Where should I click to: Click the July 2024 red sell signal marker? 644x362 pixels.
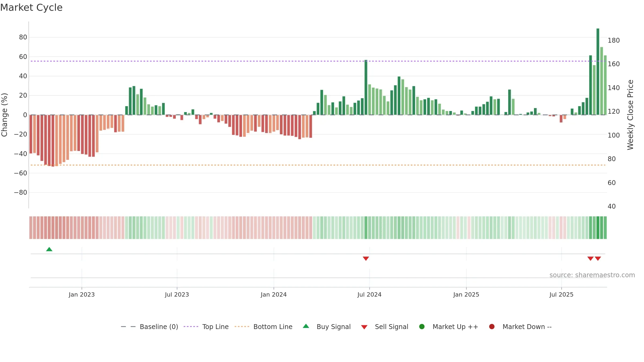pyautogui.click(x=366, y=258)
